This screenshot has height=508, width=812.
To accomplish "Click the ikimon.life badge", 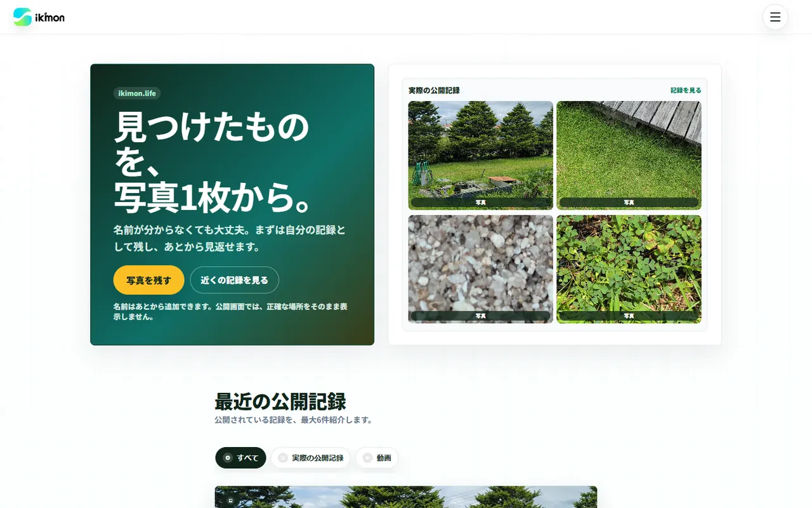I will pos(137,93).
